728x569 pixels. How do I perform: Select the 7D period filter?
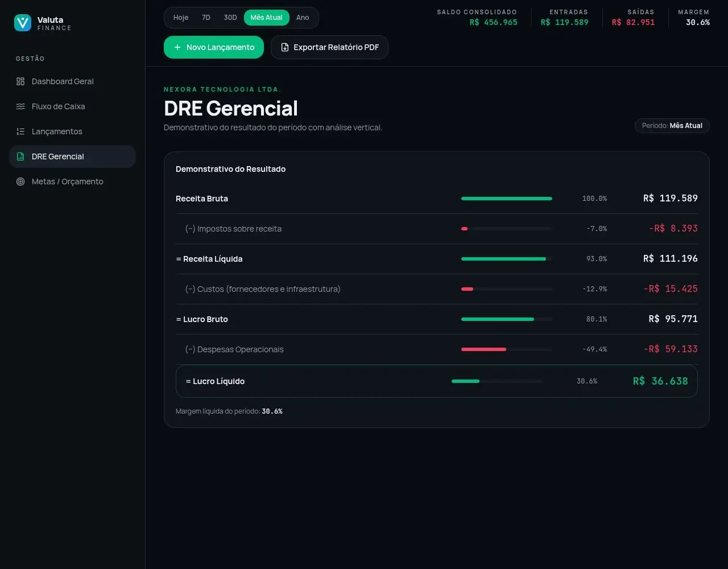pos(206,18)
